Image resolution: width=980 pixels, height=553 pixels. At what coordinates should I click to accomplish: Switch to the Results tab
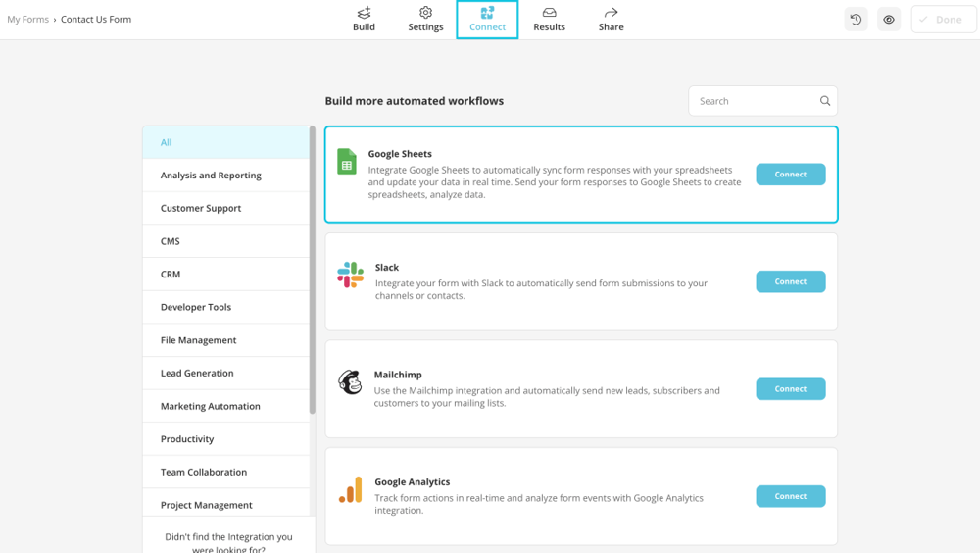tap(549, 20)
